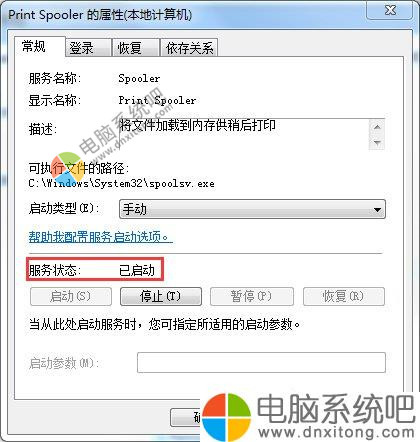Click the greyed 启动(S) button

coord(71,296)
